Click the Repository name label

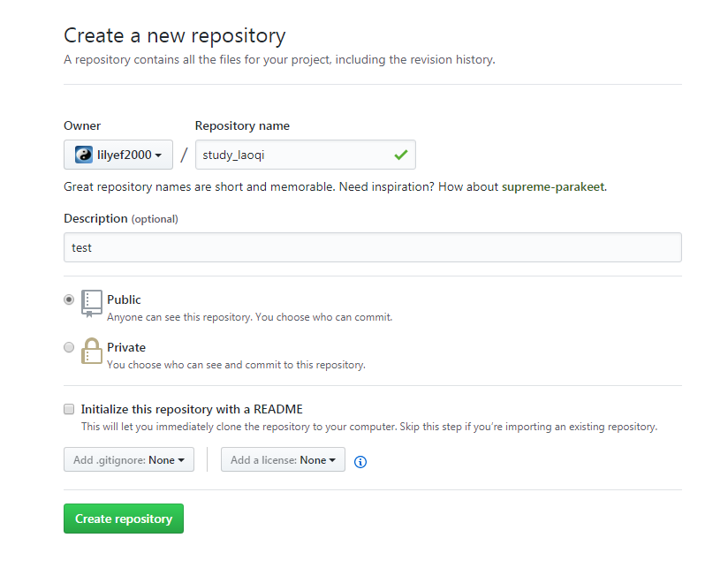(x=242, y=125)
